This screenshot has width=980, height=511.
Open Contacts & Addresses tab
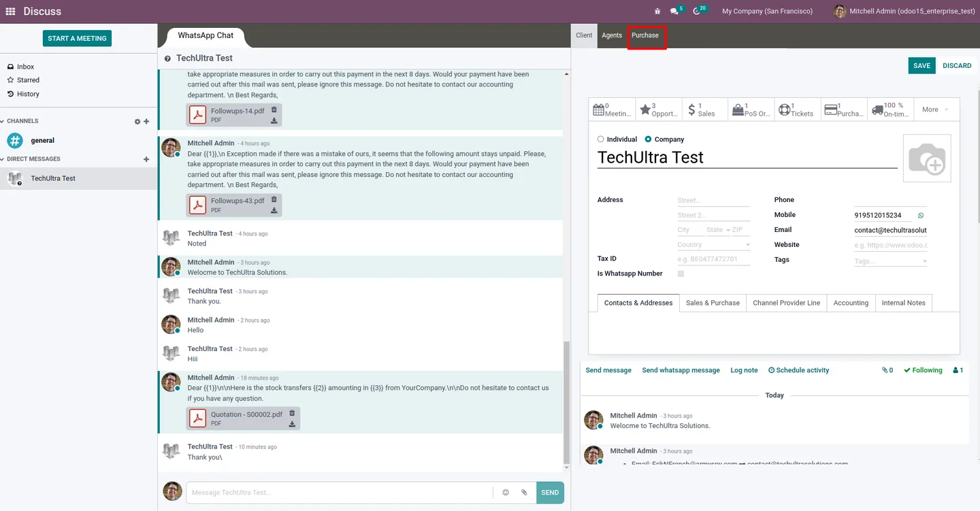coord(638,303)
